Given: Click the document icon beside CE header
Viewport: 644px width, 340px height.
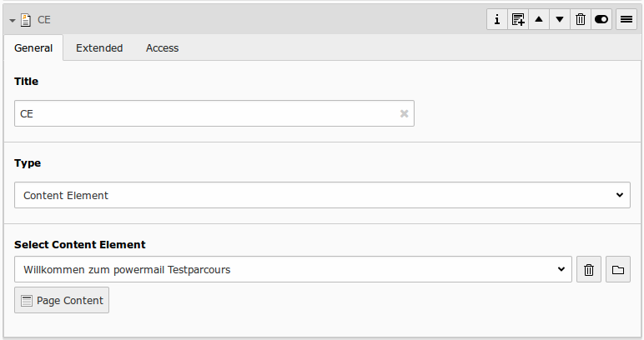Looking at the screenshot, I should [x=25, y=19].
